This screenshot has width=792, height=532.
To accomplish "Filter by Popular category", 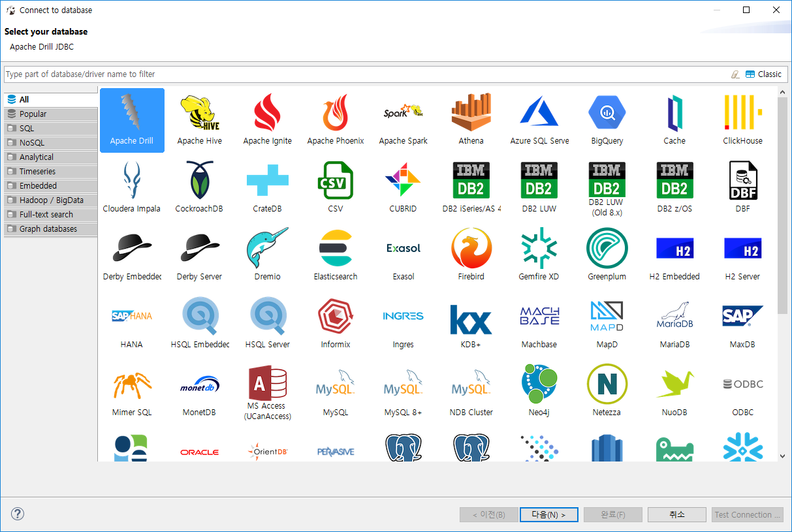I will 51,114.
